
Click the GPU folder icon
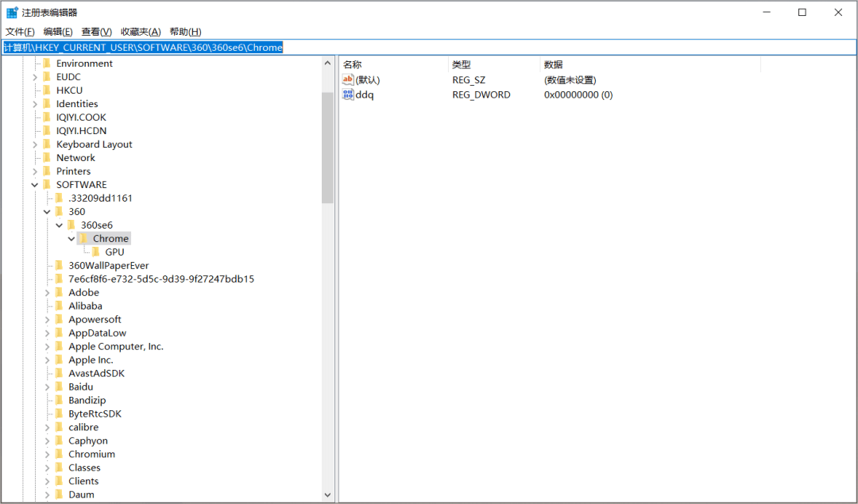click(96, 252)
